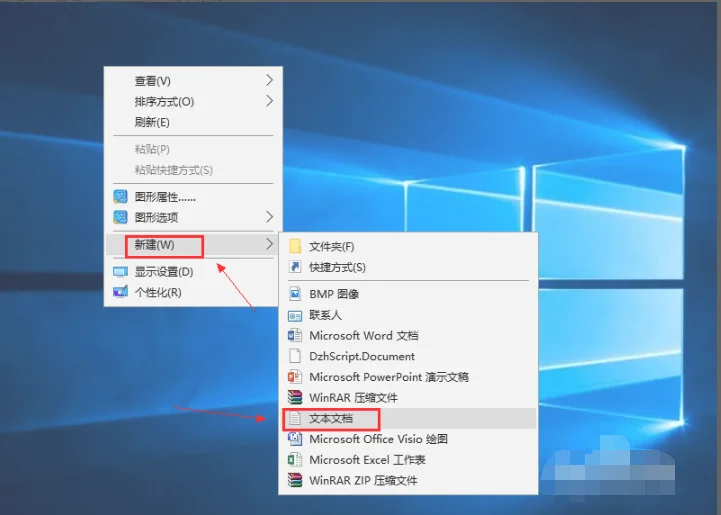Click the 文本文档 text file icon
721x515 pixels.
(295, 418)
